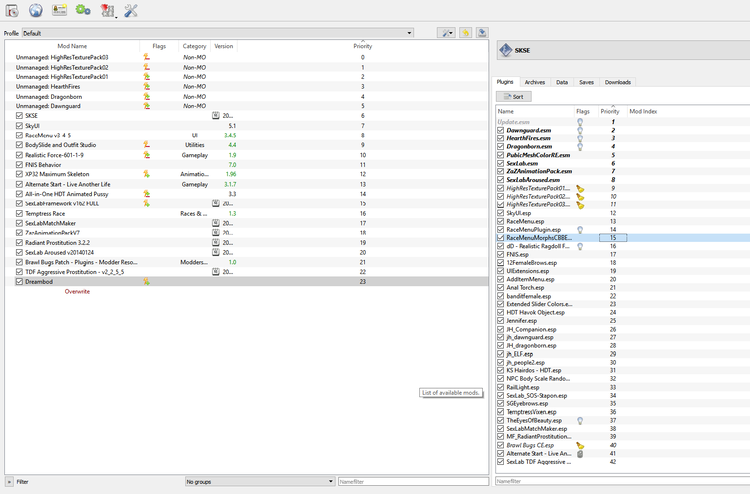Open the Downloads tab
This screenshot has width=750, height=494.
618,82
